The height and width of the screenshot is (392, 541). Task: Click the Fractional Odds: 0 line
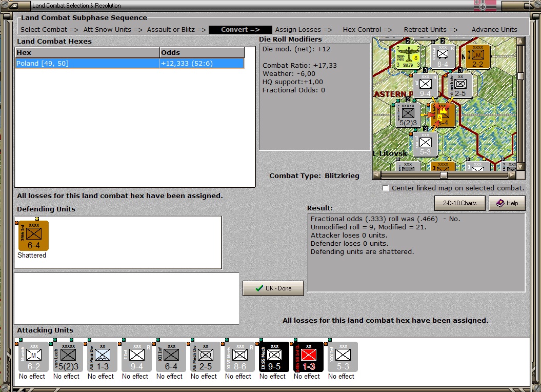pos(294,90)
